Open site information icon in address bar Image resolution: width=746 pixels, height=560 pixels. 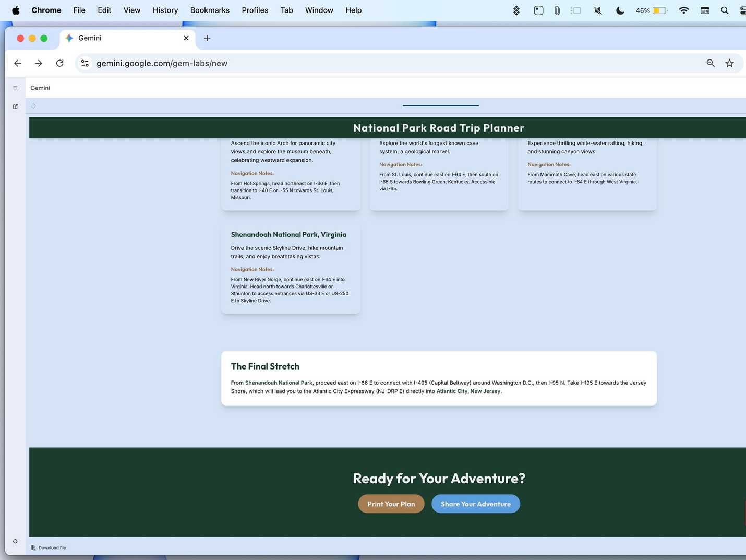coord(85,63)
